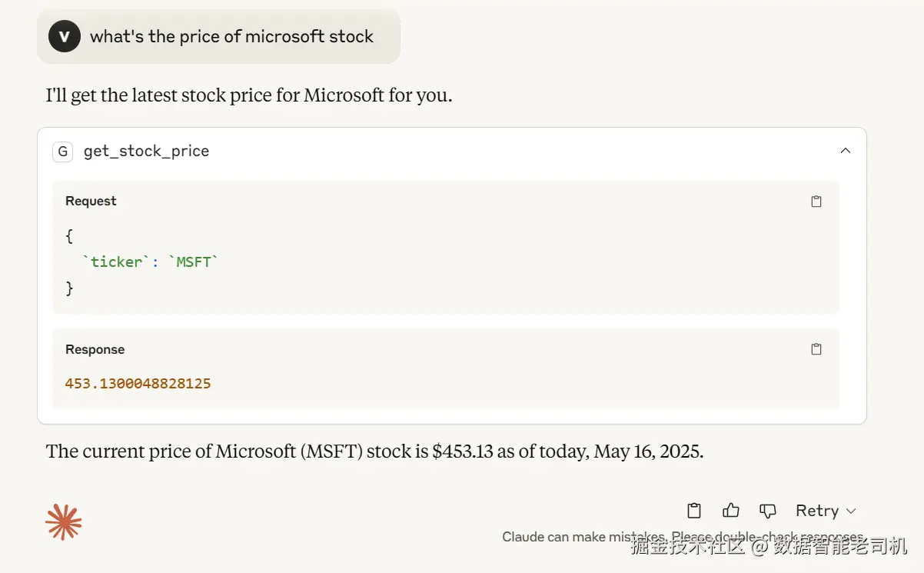This screenshot has height=573, width=924.
Task: Copy the Request JSON to clipboard
Action: [816, 202]
